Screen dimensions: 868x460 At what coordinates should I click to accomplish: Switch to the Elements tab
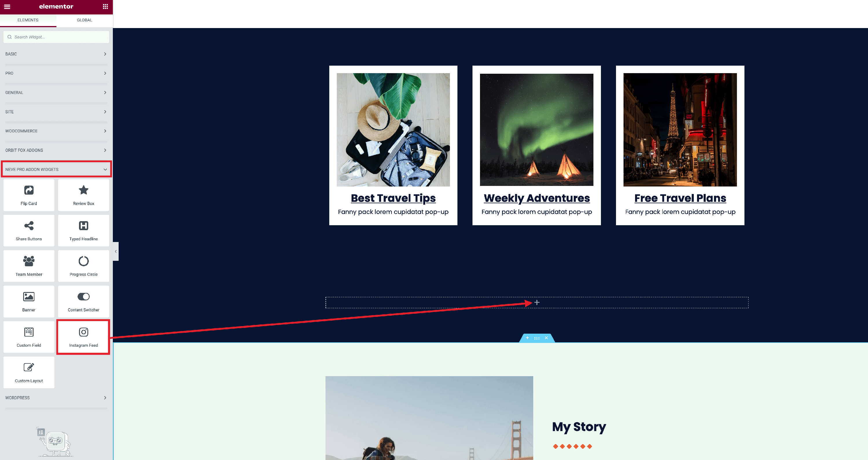click(28, 20)
